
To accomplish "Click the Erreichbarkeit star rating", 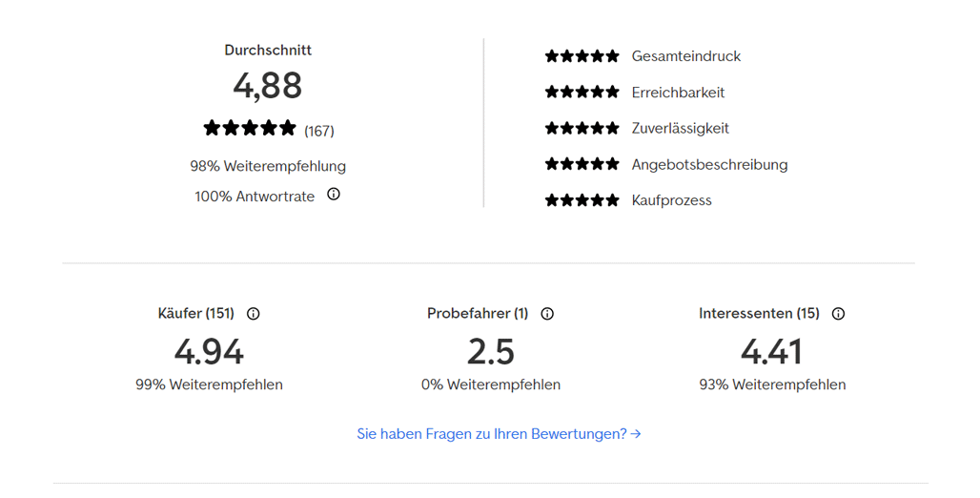I will [582, 92].
